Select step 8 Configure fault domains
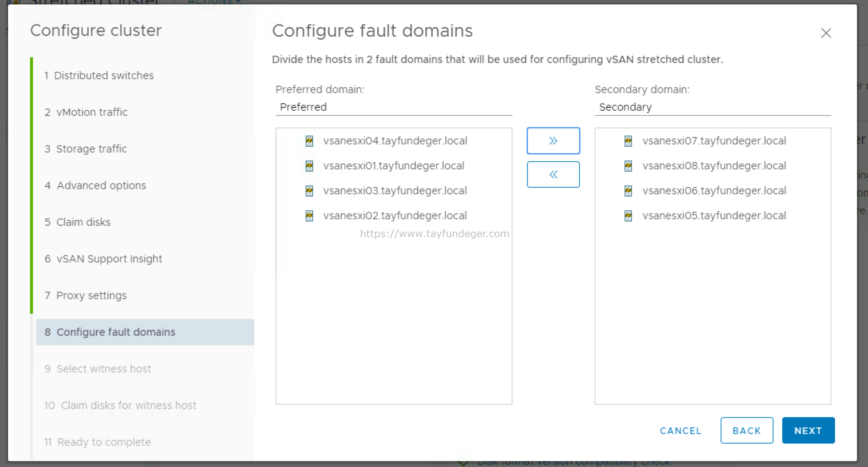868x467 pixels. coord(145,332)
